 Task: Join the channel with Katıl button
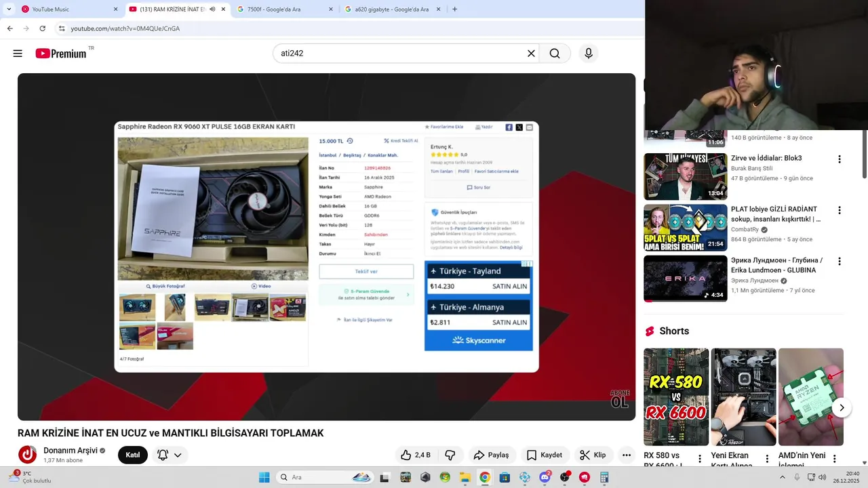click(133, 455)
